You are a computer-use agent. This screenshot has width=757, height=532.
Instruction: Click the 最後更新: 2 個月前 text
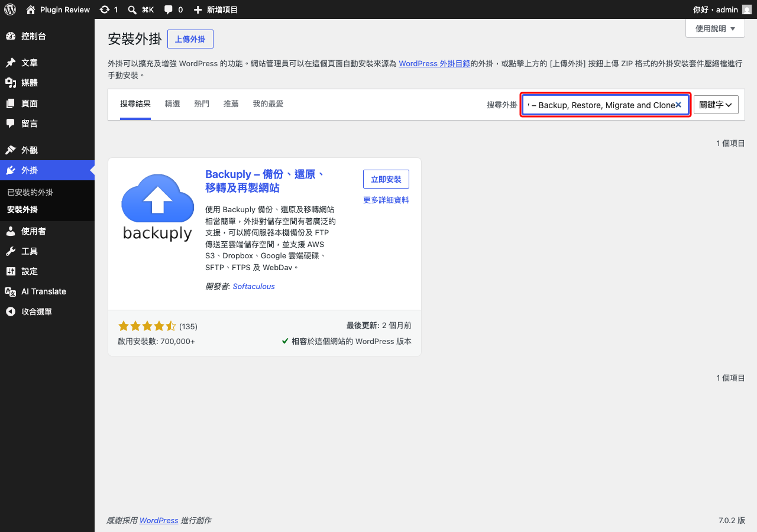pos(379,326)
